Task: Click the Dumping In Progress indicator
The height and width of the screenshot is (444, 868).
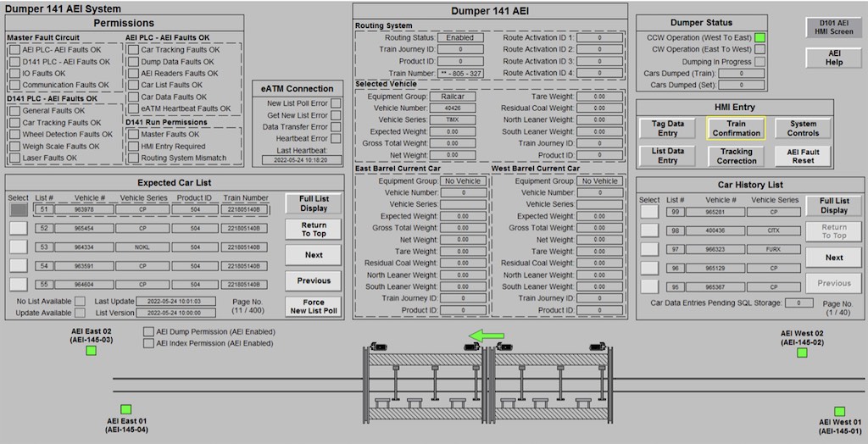Action: pos(760,62)
